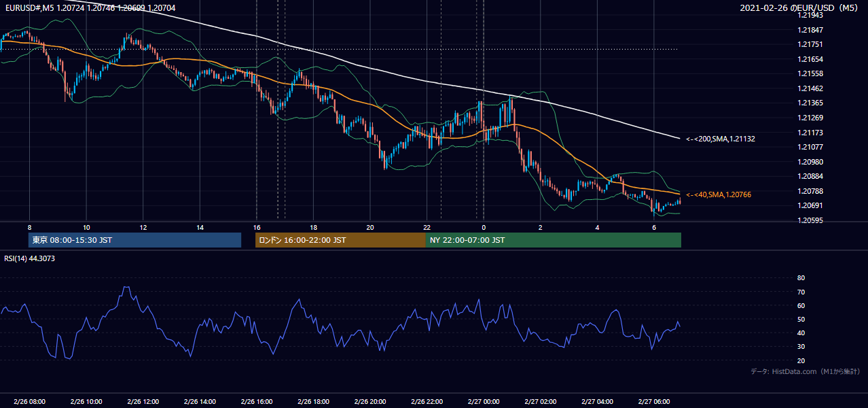The width and height of the screenshot is (868, 408).
Task: Click price axis label 1.20691
Action: click(810, 205)
